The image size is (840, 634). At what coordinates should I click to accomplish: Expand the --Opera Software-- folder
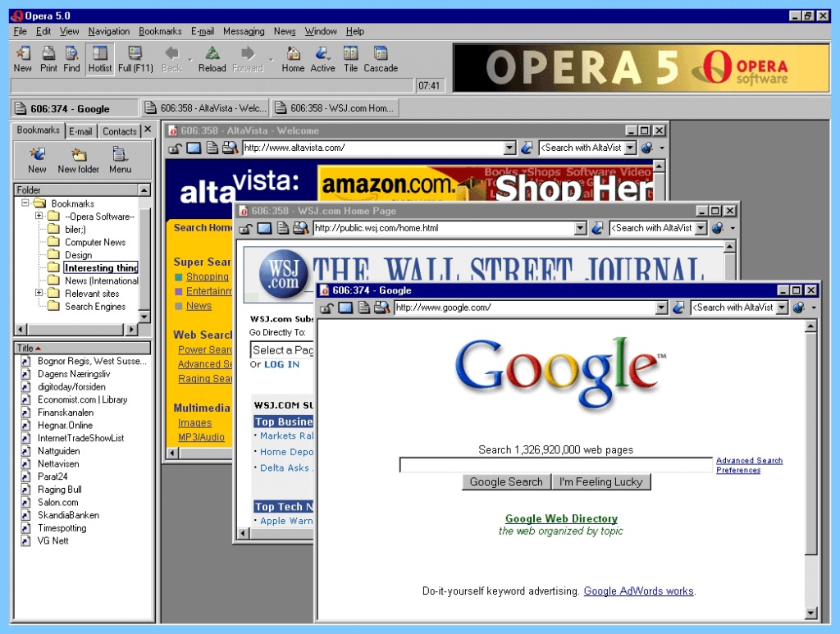point(39,216)
